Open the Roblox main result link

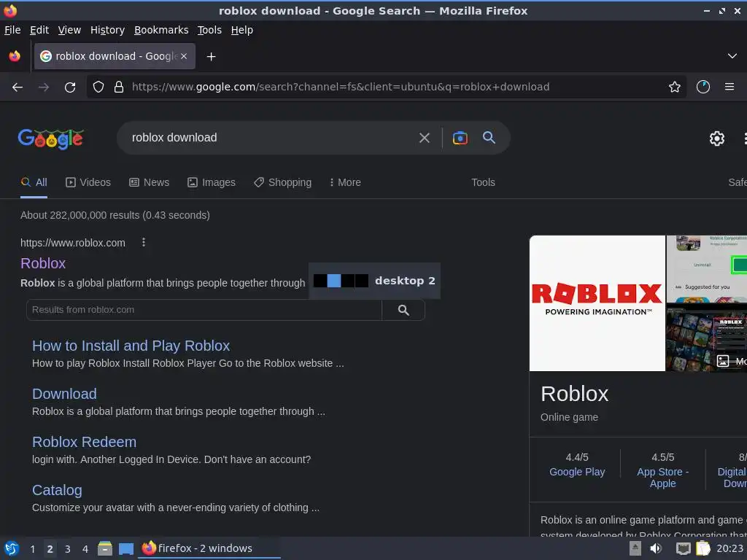[x=43, y=263]
